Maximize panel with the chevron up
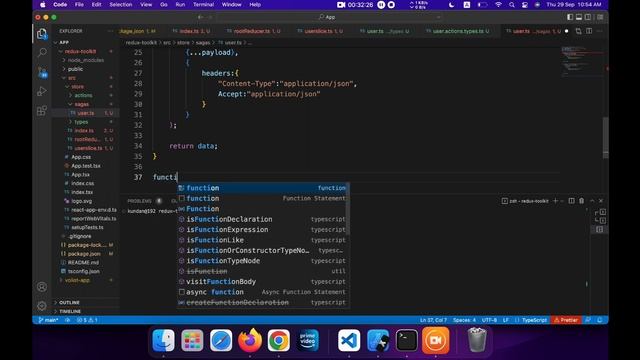 click(592, 201)
